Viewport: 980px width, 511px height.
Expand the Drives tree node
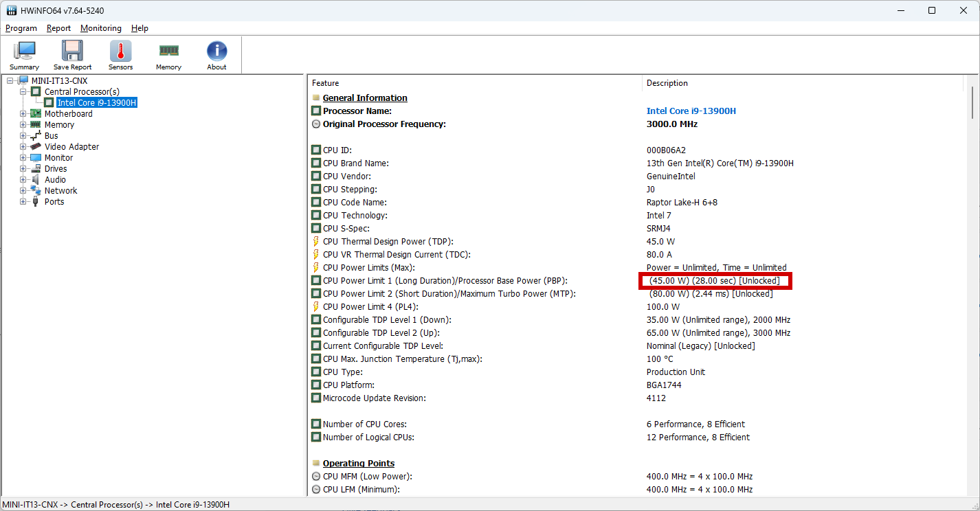[23, 169]
